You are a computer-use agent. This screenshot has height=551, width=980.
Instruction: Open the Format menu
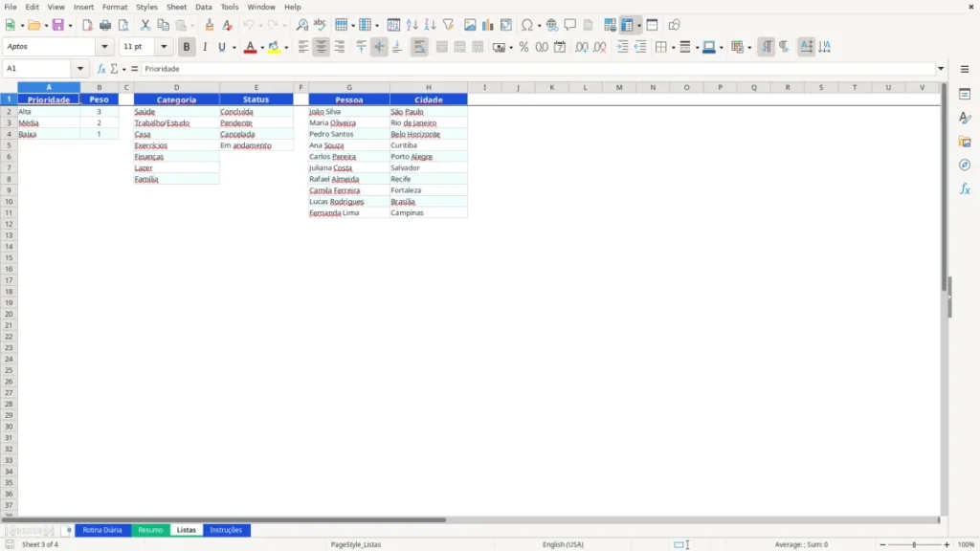coord(115,7)
